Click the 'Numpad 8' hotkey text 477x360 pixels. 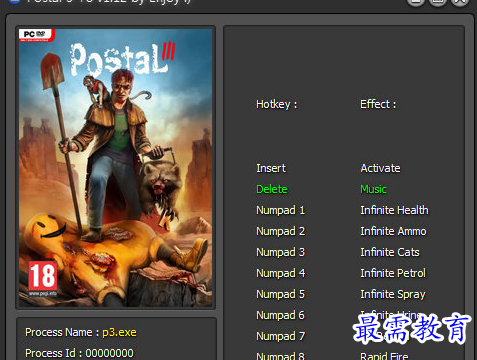[x=280, y=356]
